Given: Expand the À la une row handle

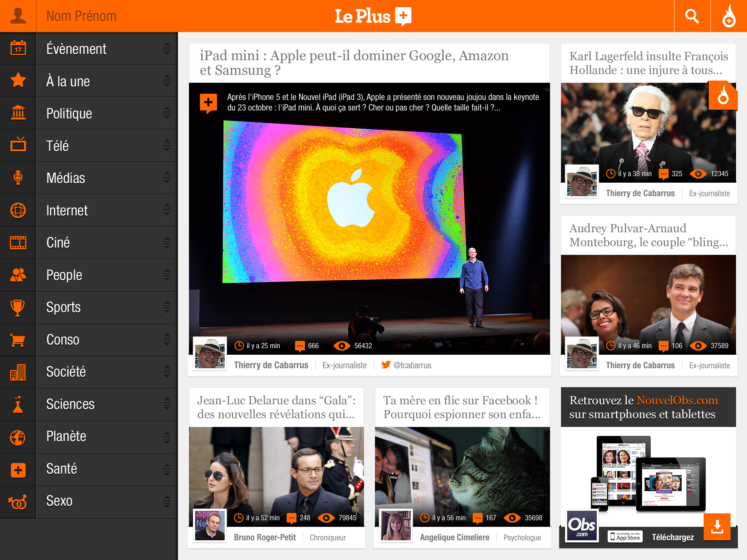Looking at the screenshot, I should [x=167, y=81].
